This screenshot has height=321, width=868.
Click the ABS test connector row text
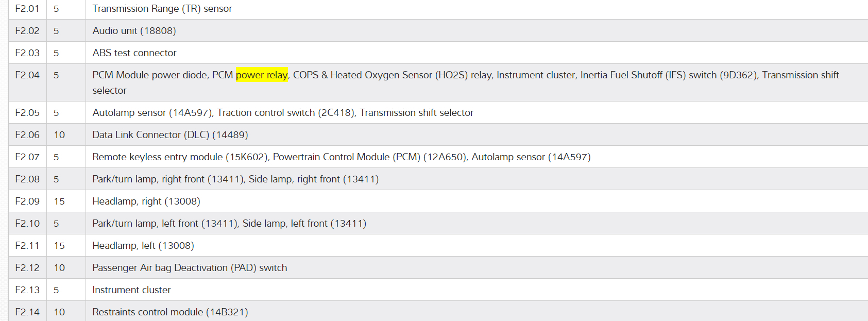pyautogui.click(x=134, y=53)
